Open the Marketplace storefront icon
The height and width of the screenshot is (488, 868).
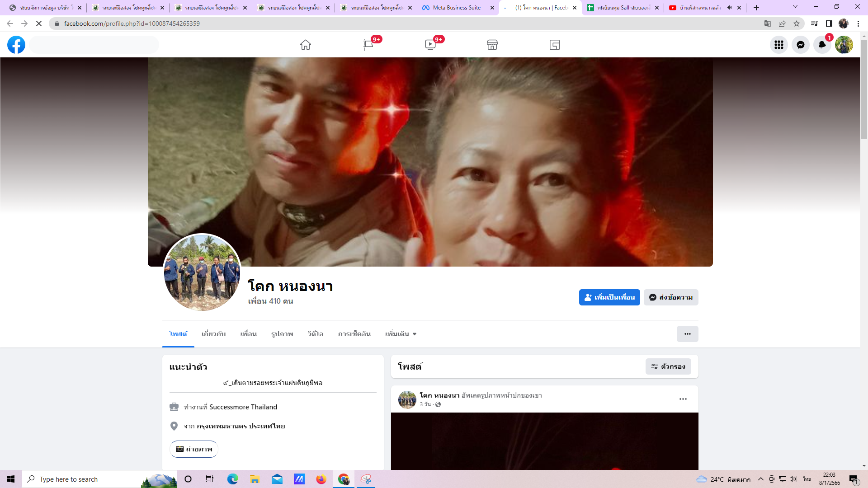[x=492, y=45]
